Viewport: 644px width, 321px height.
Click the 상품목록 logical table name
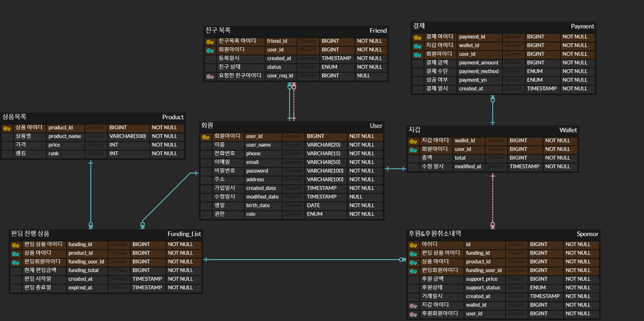click(x=14, y=117)
